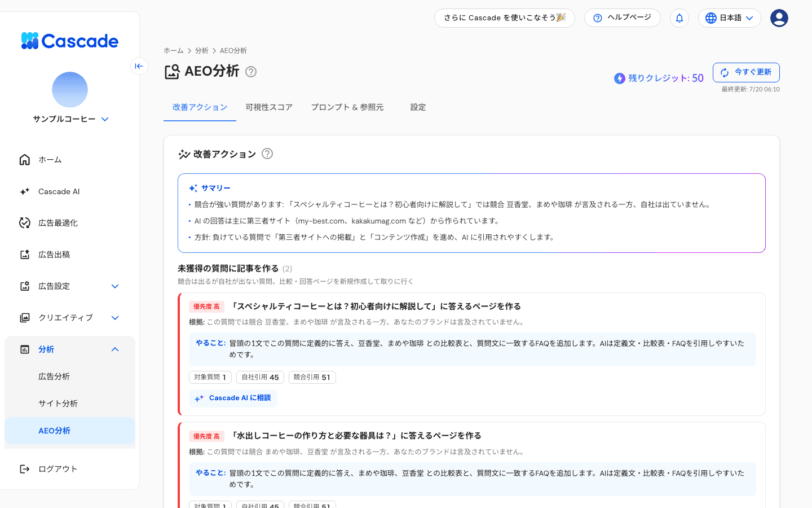Go to ホーム in the sidebar menu
This screenshot has height=508, width=812.
(70, 160)
